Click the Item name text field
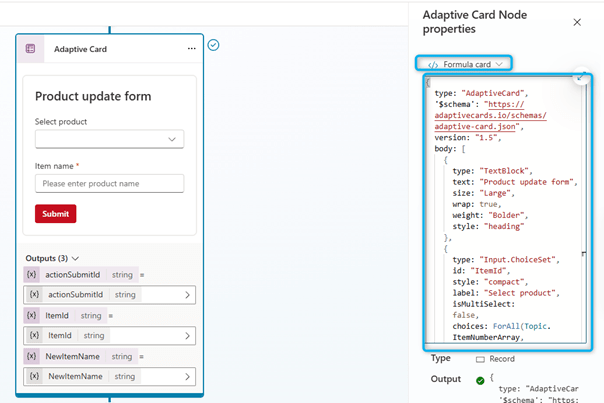The height and width of the screenshot is (403, 604). coord(109,183)
